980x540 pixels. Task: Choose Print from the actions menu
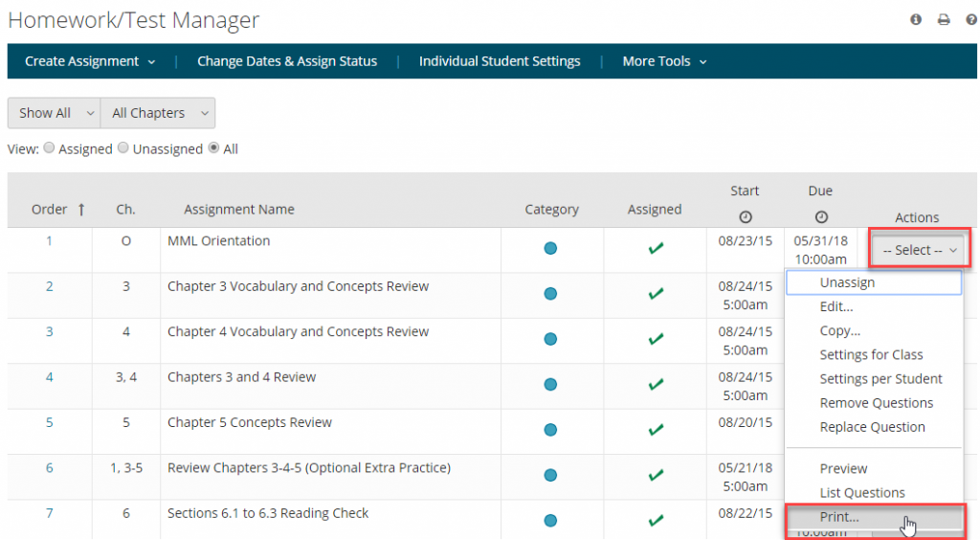point(839,517)
